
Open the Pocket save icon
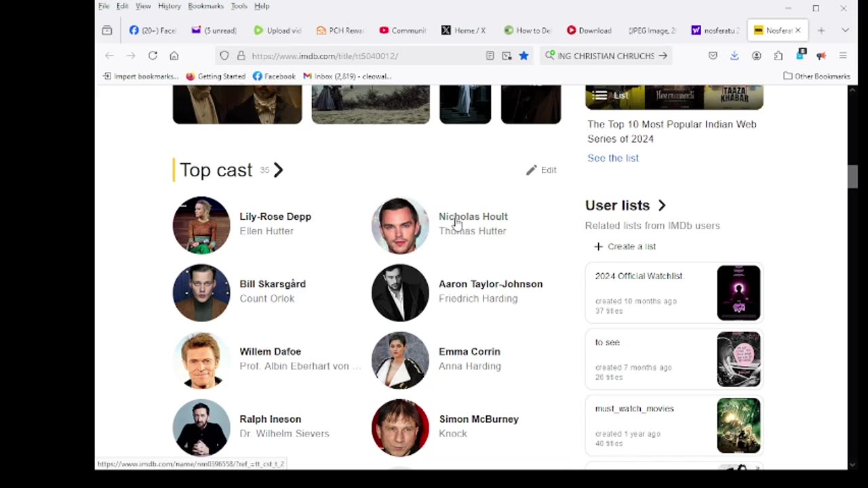[713, 56]
